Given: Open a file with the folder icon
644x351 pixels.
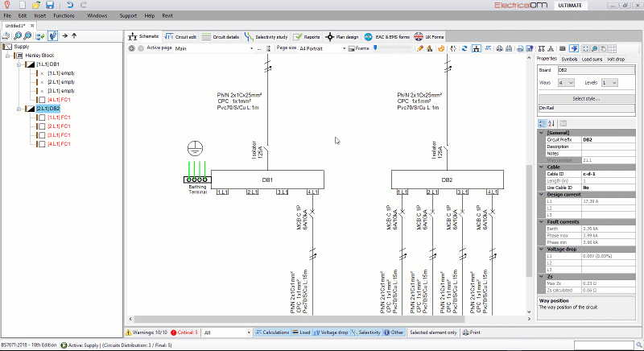Looking at the screenshot, I should point(36,5).
